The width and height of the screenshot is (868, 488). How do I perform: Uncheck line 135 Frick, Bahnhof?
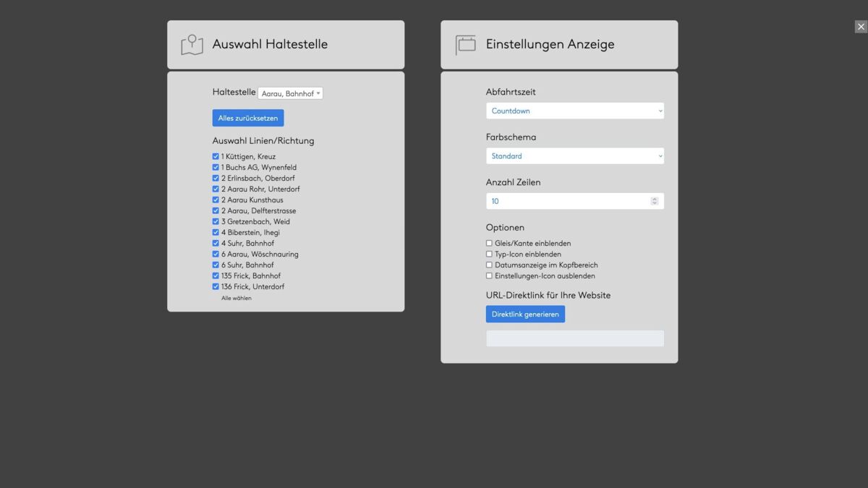tap(216, 275)
